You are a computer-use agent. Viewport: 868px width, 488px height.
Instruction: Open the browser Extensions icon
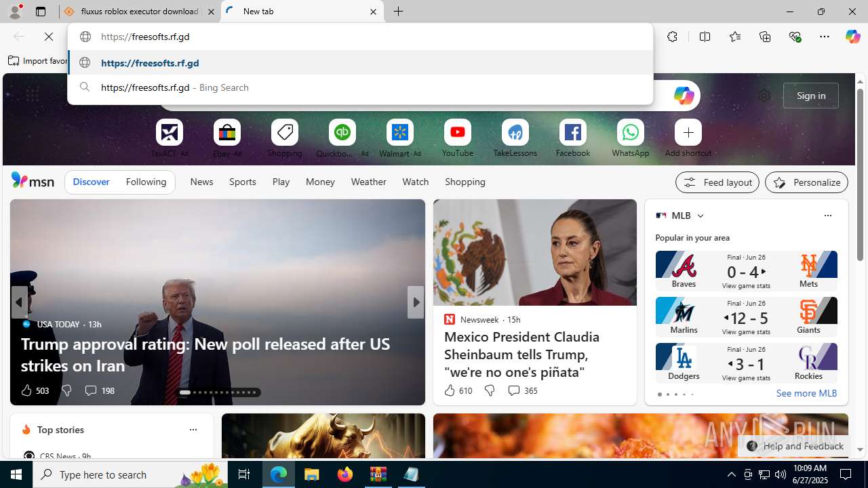point(672,37)
